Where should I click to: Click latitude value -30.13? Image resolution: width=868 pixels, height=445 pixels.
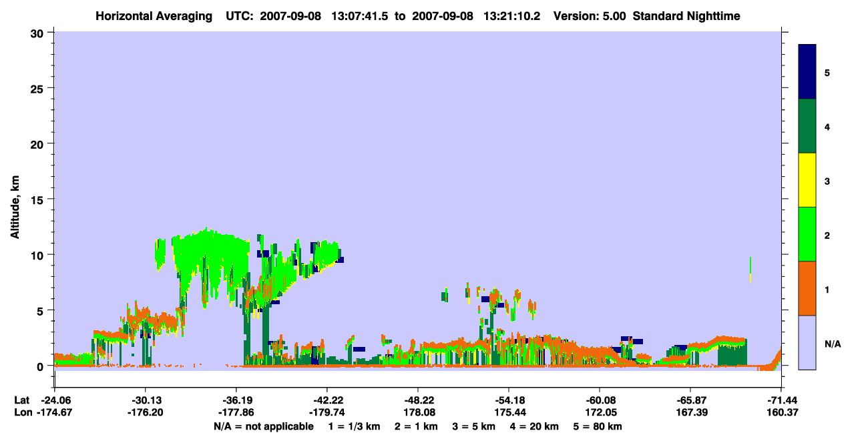click(145, 400)
